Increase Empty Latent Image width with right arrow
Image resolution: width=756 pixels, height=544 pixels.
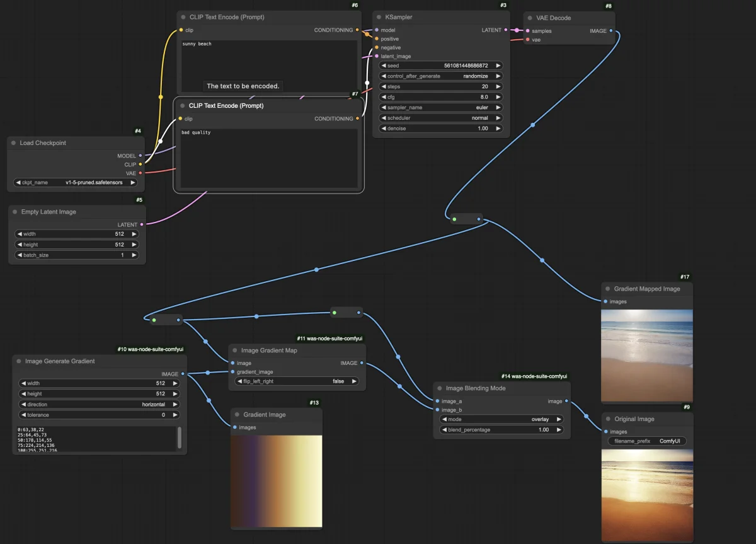point(134,234)
